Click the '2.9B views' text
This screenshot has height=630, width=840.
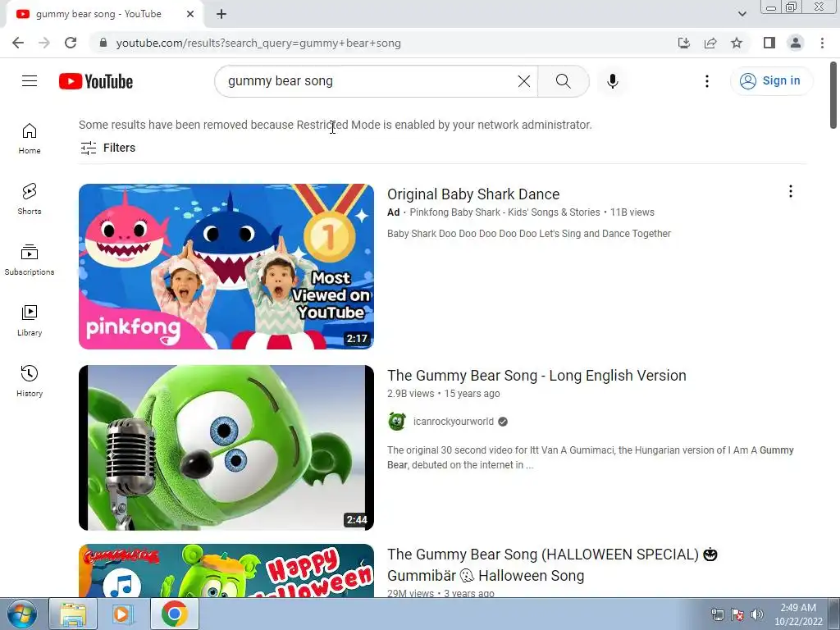pos(410,394)
